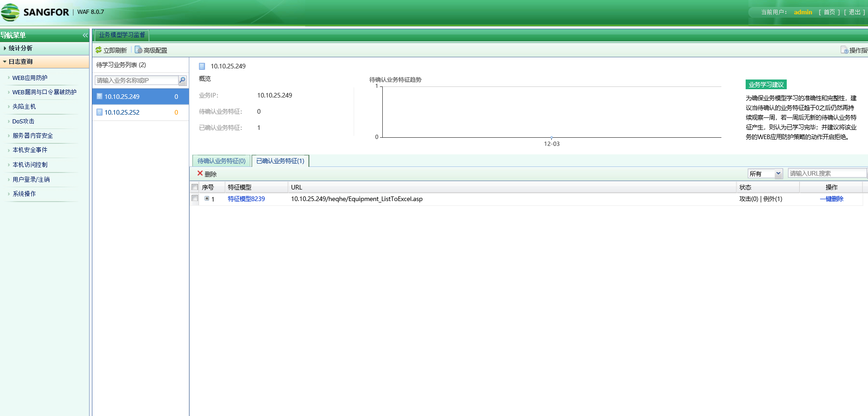Click the 12-03 data point on trend chart
This screenshot has width=868, height=416.
[551, 137]
